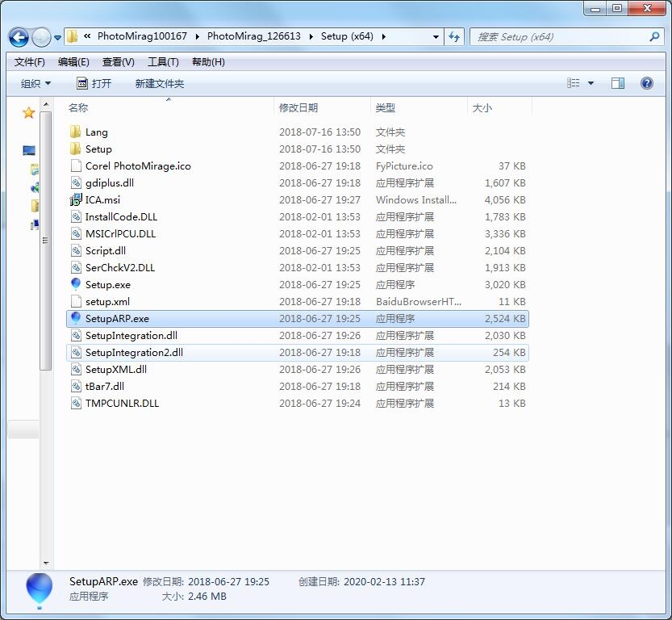Select the Corel PhotoMirage.ico file icon
This screenshot has width=672, height=620.
coord(76,165)
